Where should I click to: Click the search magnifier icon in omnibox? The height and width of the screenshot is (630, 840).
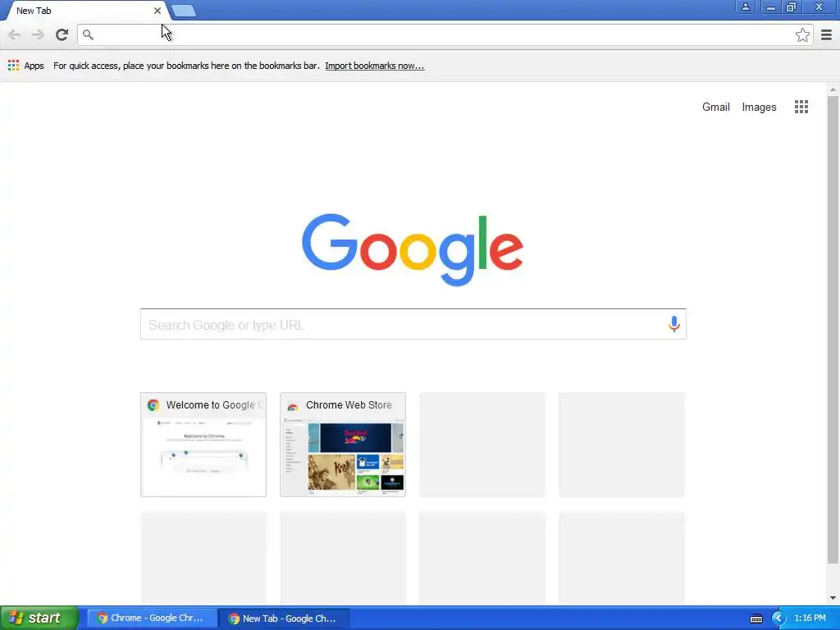[89, 34]
